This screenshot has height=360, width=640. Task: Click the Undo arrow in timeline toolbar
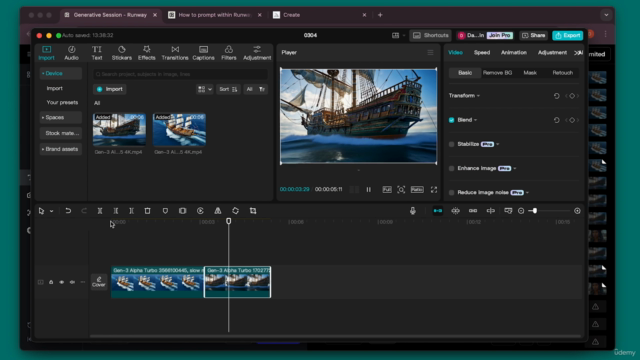coord(68,211)
